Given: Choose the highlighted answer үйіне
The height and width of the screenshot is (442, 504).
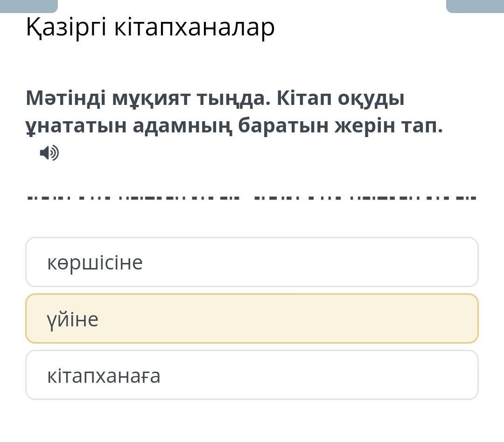Looking at the screenshot, I should (x=252, y=318).
